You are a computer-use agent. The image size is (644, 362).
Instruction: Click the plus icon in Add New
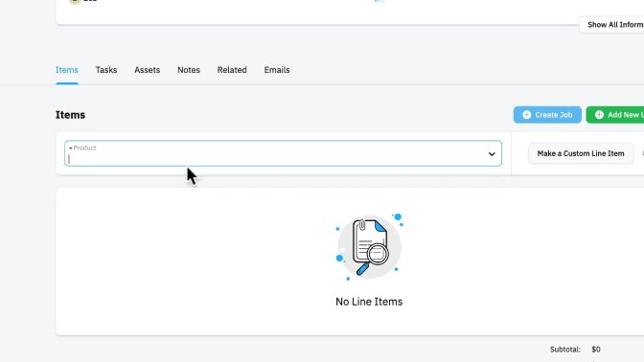[x=599, y=115]
